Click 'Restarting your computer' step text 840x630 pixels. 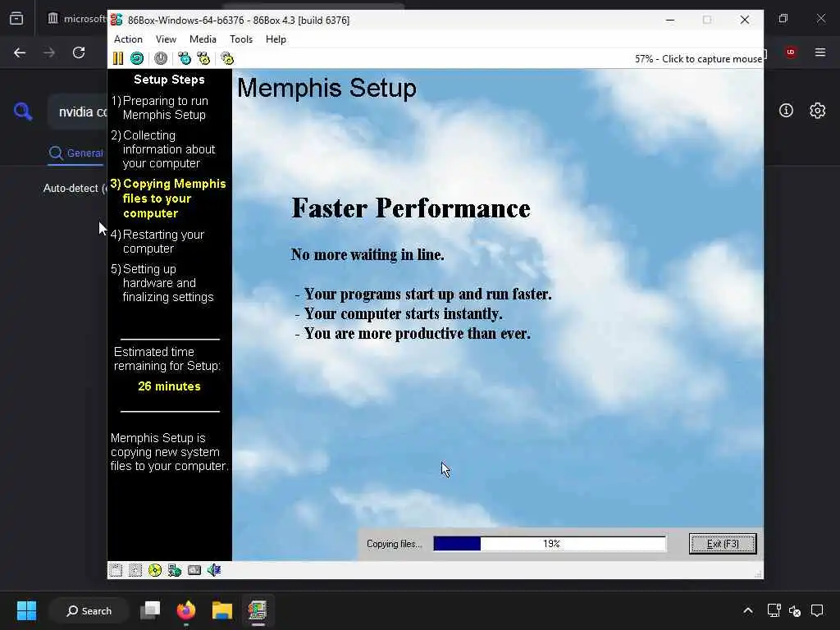tap(157, 242)
